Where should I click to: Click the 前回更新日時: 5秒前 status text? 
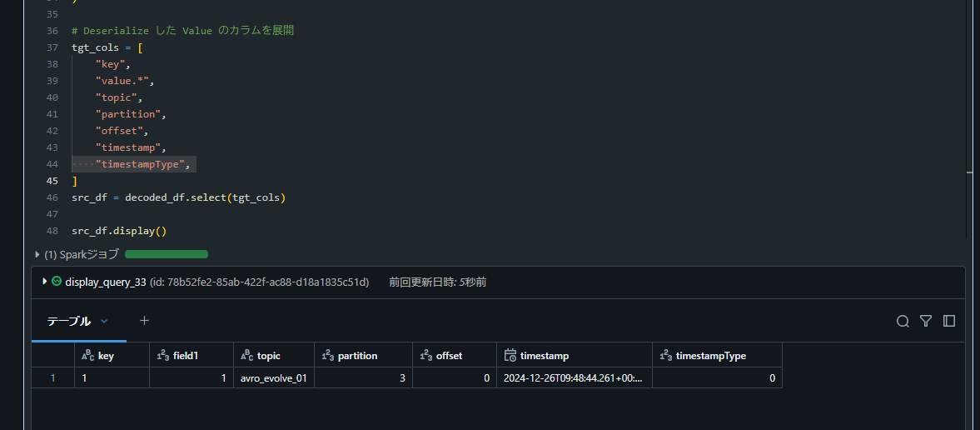coord(437,282)
